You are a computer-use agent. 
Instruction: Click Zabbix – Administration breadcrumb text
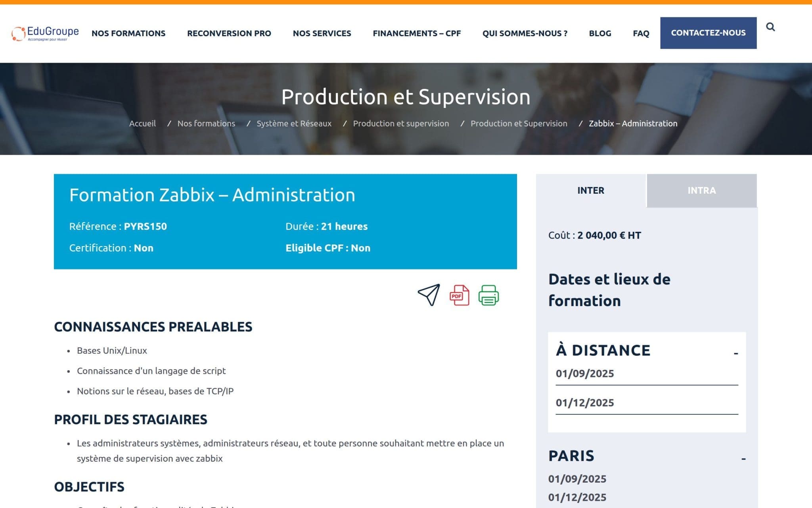(633, 123)
